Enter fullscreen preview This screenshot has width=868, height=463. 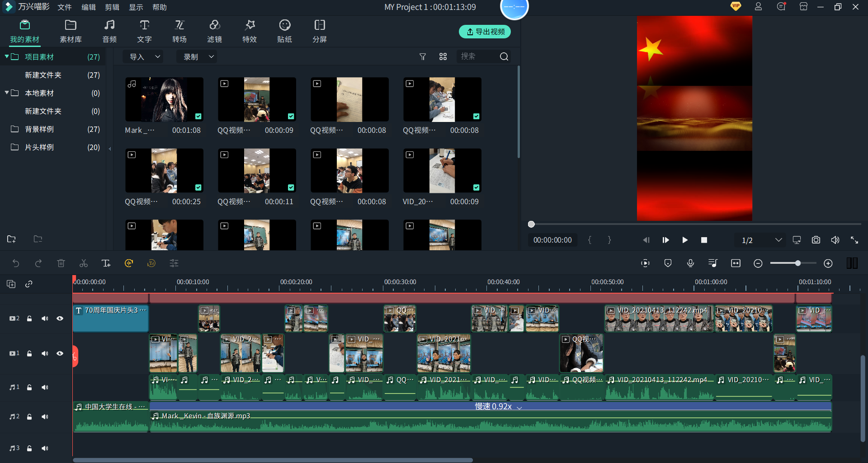click(854, 240)
